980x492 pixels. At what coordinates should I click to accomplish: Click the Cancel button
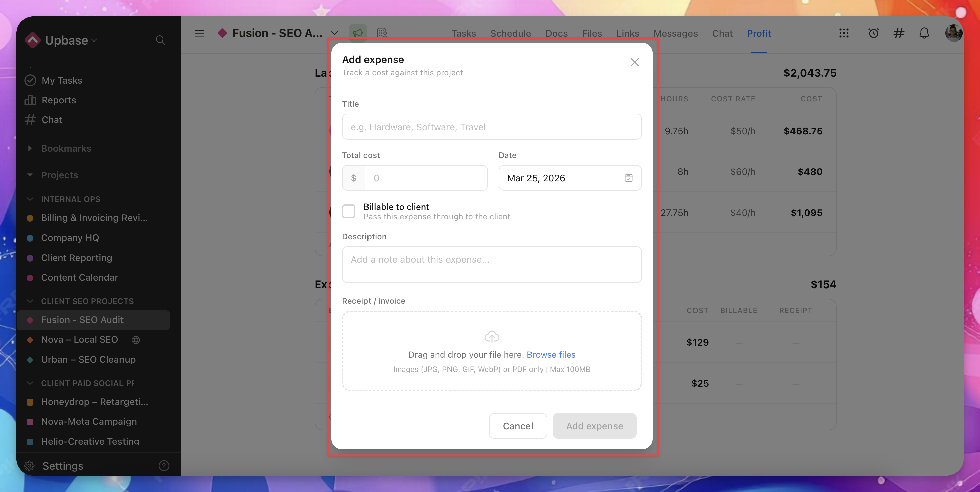tap(517, 426)
